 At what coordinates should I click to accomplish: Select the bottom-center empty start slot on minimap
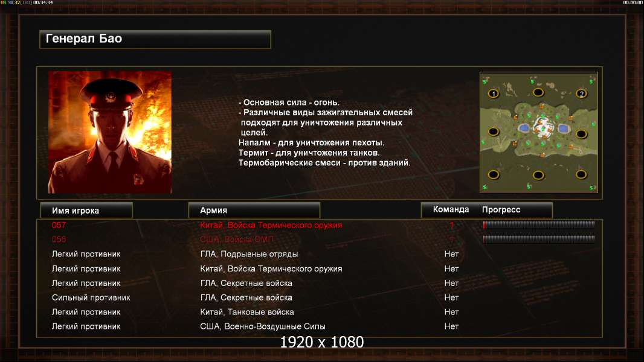pyautogui.click(x=538, y=176)
